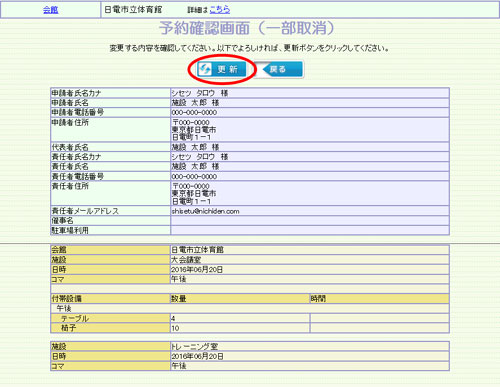Select the 責任者電話番号 label
This screenshot has height=387, width=500.
point(77,176)
